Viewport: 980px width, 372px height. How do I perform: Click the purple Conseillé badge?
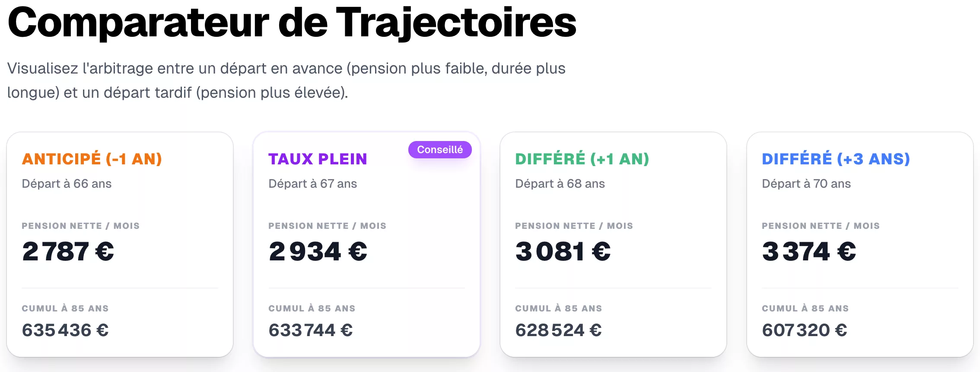440,150
